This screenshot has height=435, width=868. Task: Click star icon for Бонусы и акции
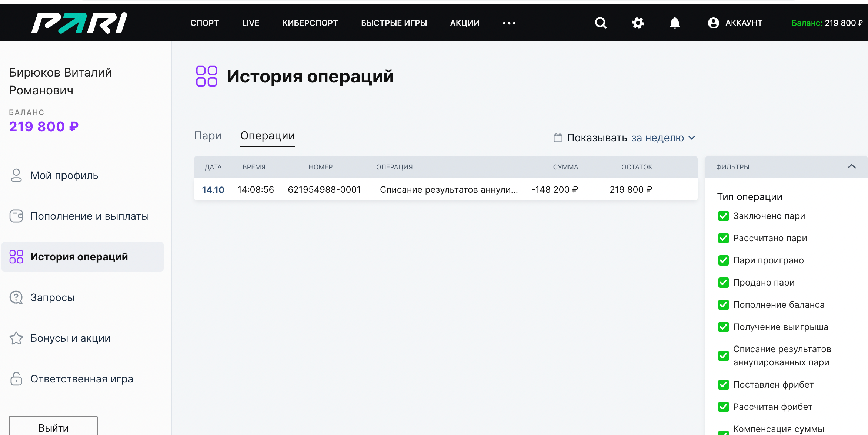coord(16,338)
